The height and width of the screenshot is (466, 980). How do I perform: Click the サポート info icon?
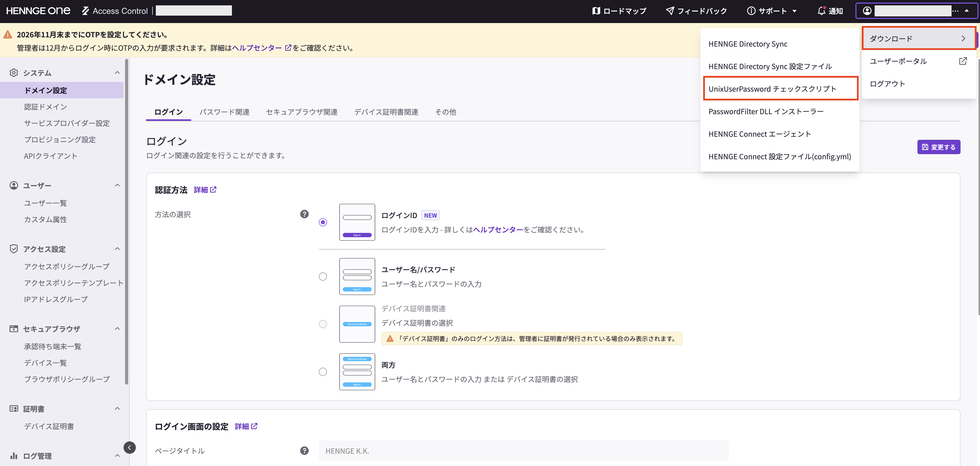pos(751,11)
